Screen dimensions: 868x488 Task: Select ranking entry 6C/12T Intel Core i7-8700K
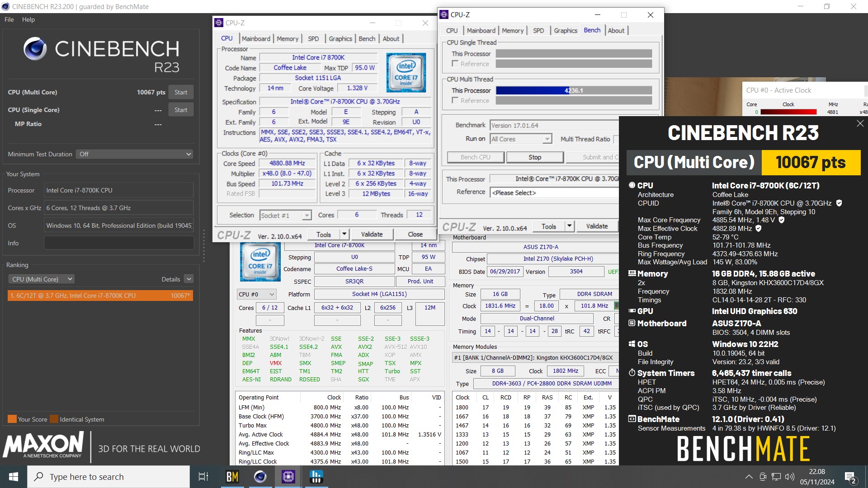point(100,296)
